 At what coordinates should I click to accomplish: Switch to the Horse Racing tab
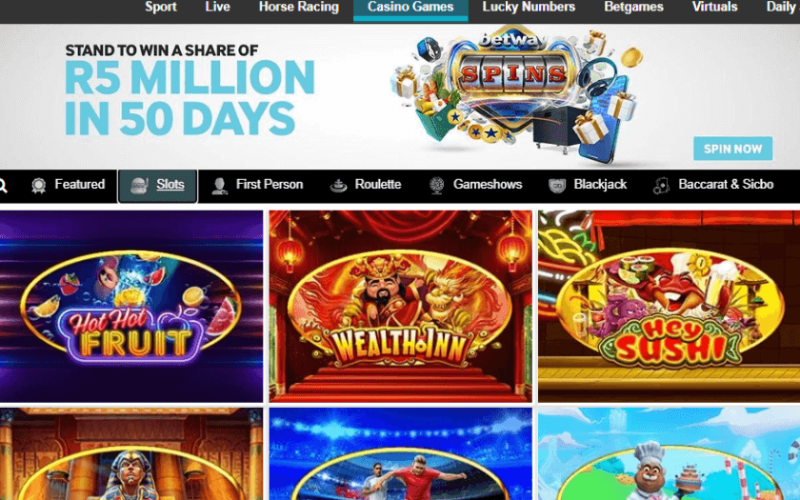(298, 7)
